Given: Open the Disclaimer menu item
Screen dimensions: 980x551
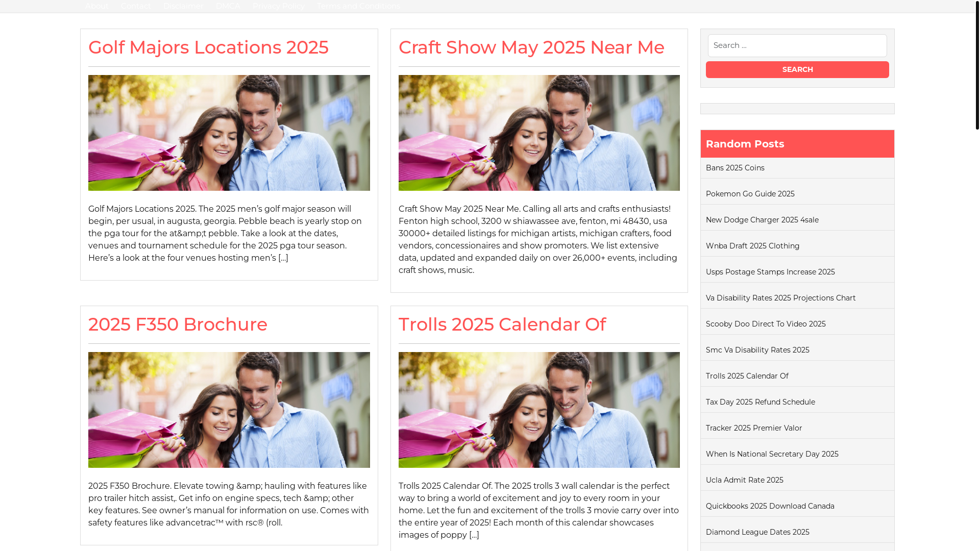Looking at the screenshot, I should (x=183, y=6).
